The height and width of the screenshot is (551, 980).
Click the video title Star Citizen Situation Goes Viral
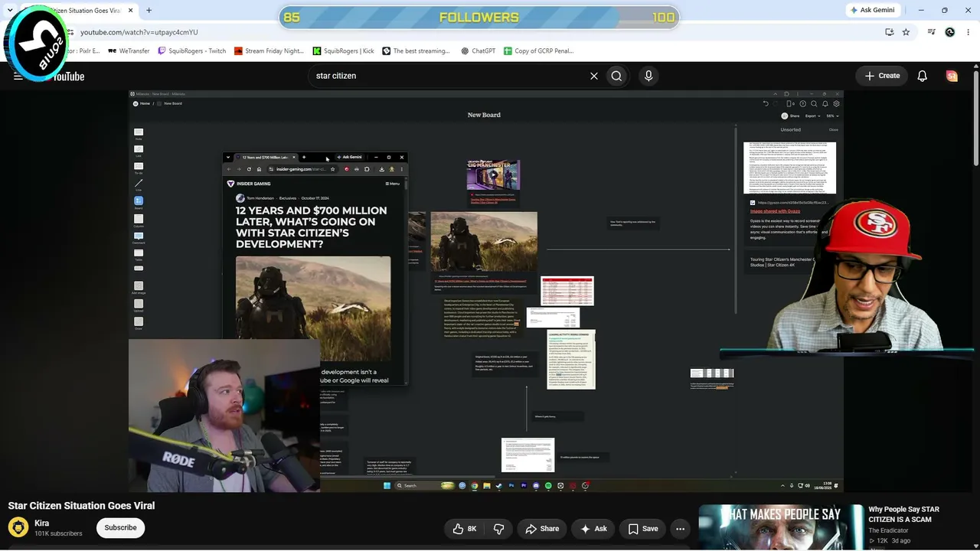click(x=81, y=506)
